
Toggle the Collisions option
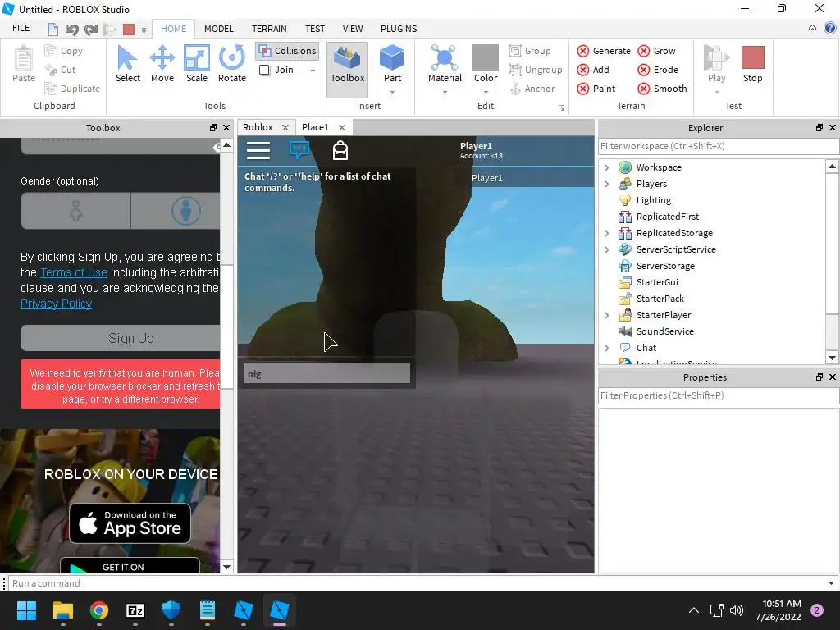pos(287,51)
